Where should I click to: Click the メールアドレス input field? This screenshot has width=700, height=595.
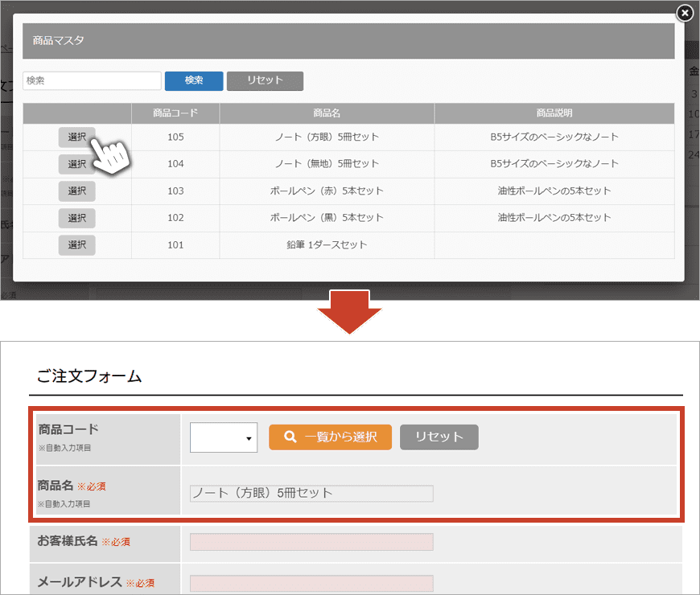click(311, 583)
